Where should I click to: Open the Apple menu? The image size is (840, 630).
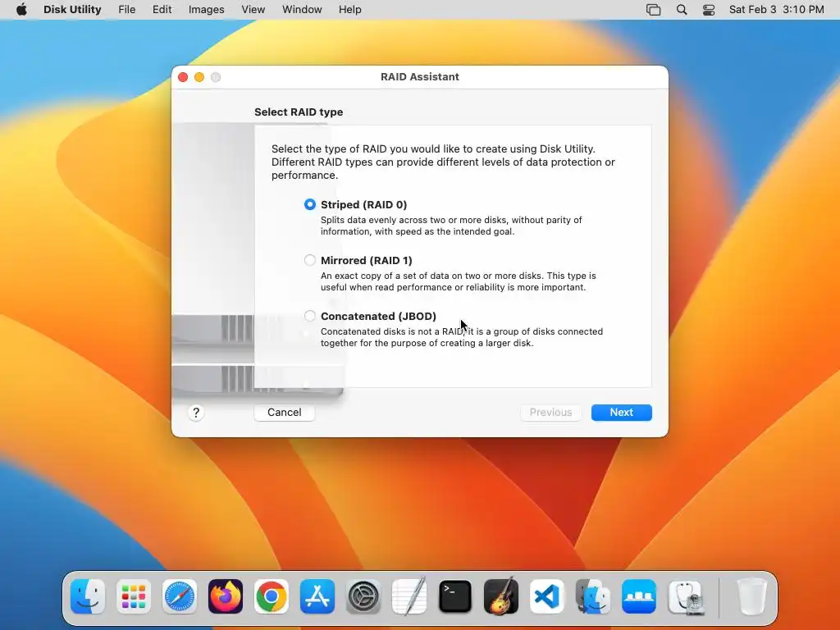tap(21, 10)
